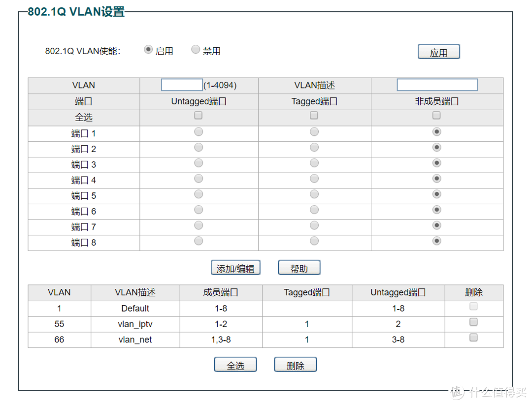Set 端口 2 as Tagged port
532x405 pixels.
point(314,148)
